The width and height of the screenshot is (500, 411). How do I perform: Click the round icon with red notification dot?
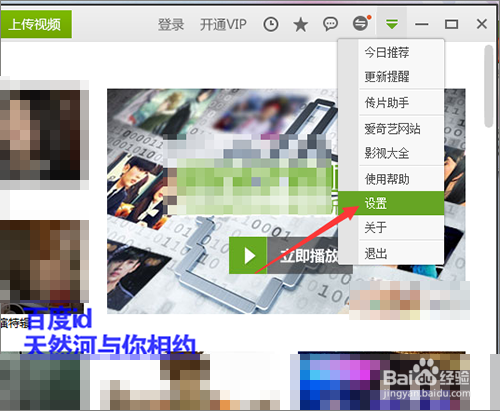[361, 23]
